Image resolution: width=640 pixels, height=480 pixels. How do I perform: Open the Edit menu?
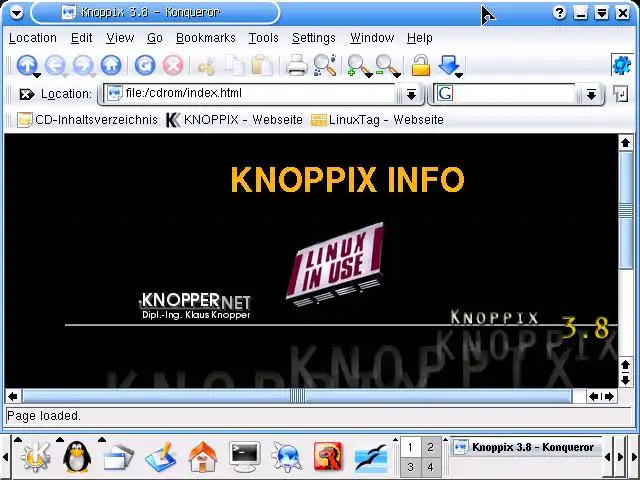click(x=81, y=38)
